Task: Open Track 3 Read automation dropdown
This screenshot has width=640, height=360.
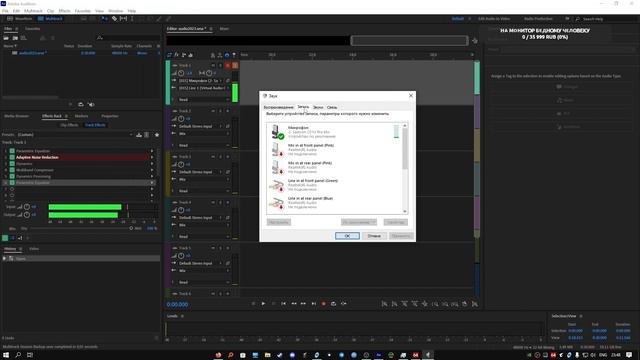Action: point(204,191)
